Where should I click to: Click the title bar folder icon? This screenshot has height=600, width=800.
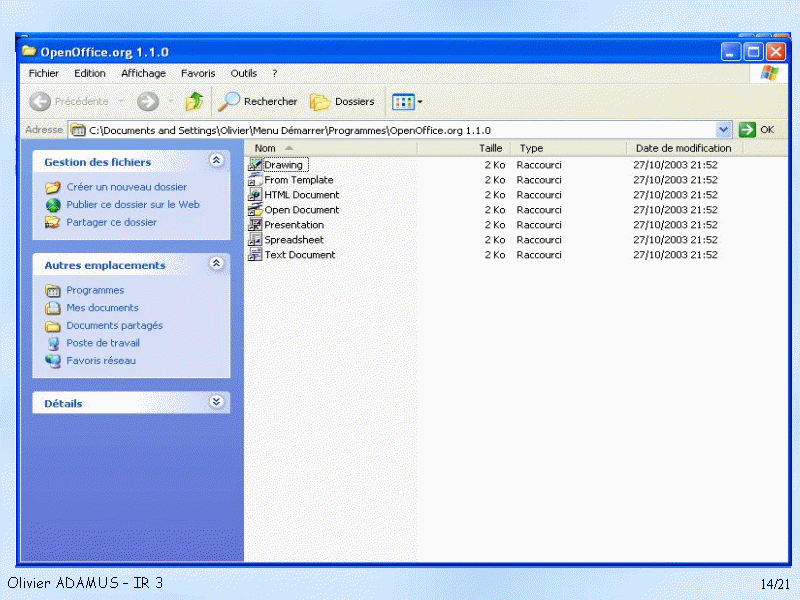[29, 52]
